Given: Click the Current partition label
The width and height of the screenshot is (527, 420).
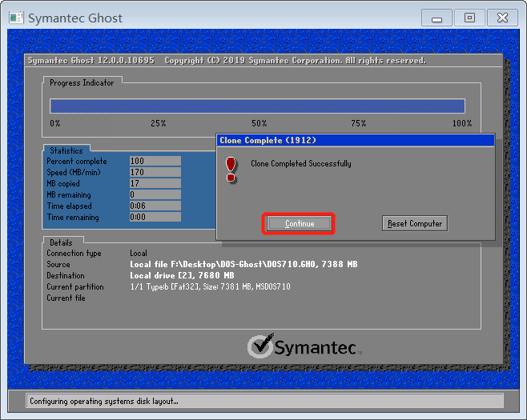Looking at the screenshot, I should (x=75, y=287).
